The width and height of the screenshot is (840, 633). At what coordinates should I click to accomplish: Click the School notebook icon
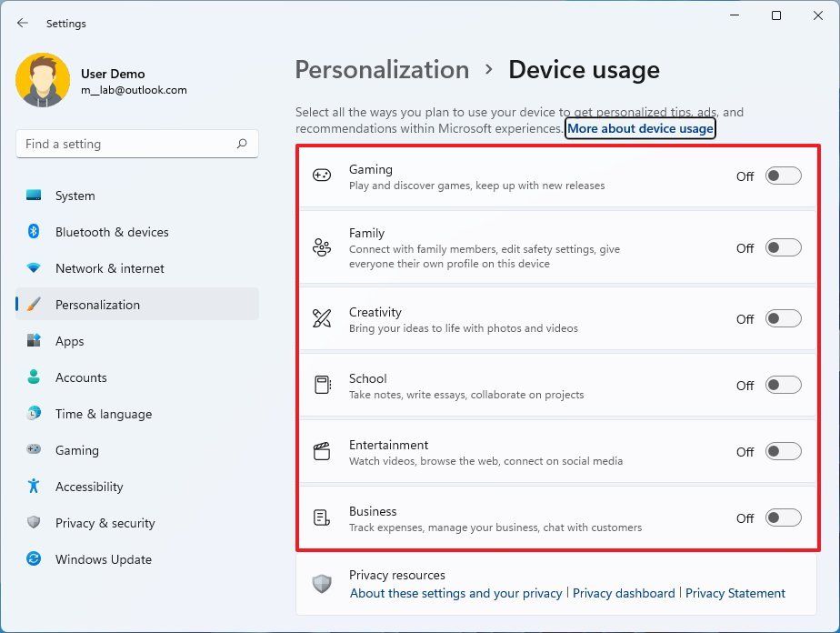[321, 385]
